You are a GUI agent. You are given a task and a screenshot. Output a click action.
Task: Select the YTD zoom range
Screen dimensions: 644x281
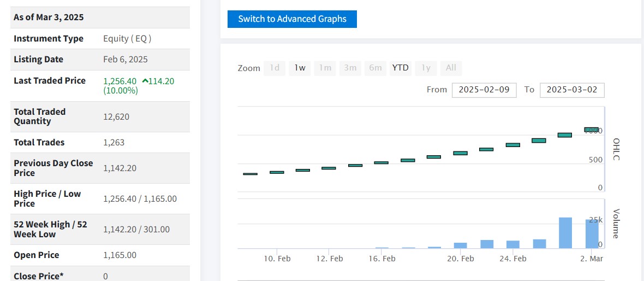[400, 68]
